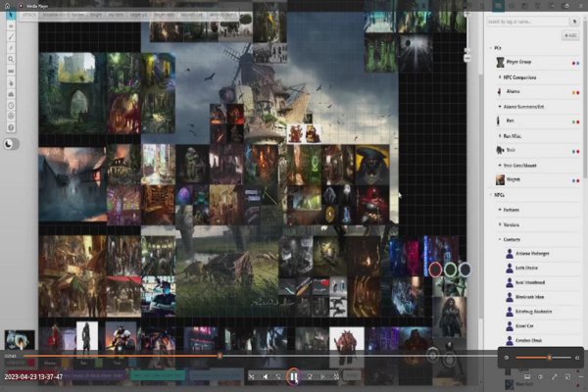Click the video title 2023-04-23 13-37-47

(33, 376)
